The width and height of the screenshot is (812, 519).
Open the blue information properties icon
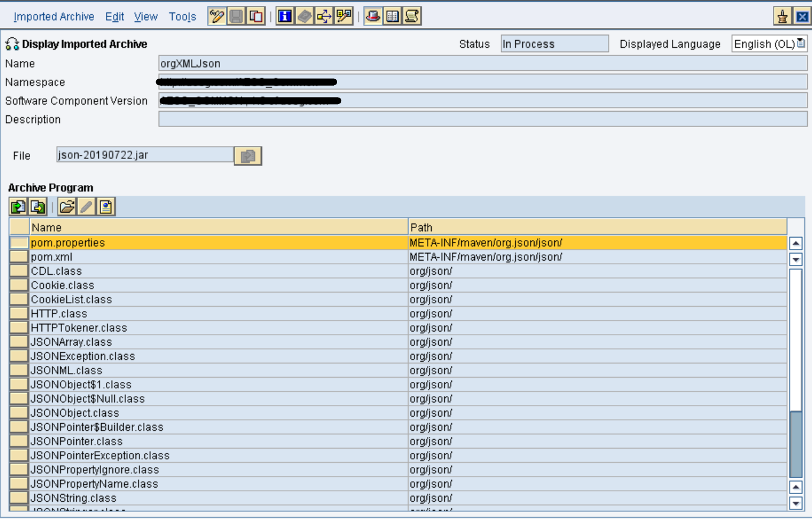(x=284, y=16)
